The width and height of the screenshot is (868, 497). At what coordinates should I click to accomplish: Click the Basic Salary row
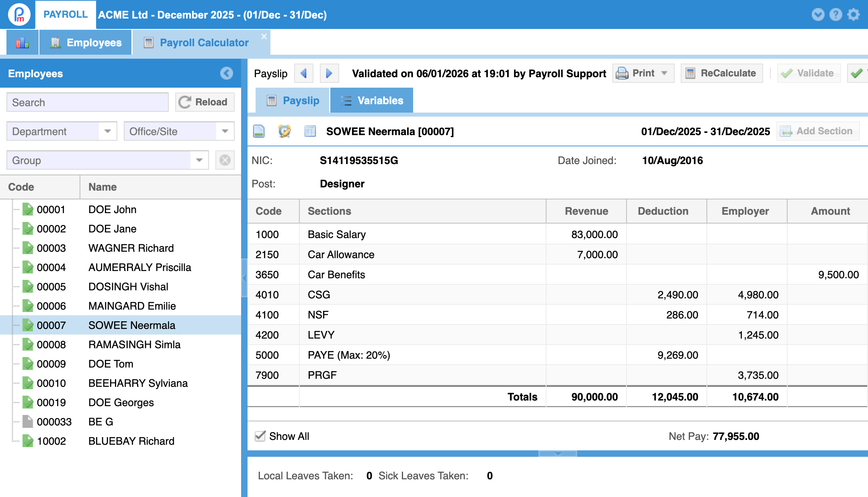(x=558, y=234)
